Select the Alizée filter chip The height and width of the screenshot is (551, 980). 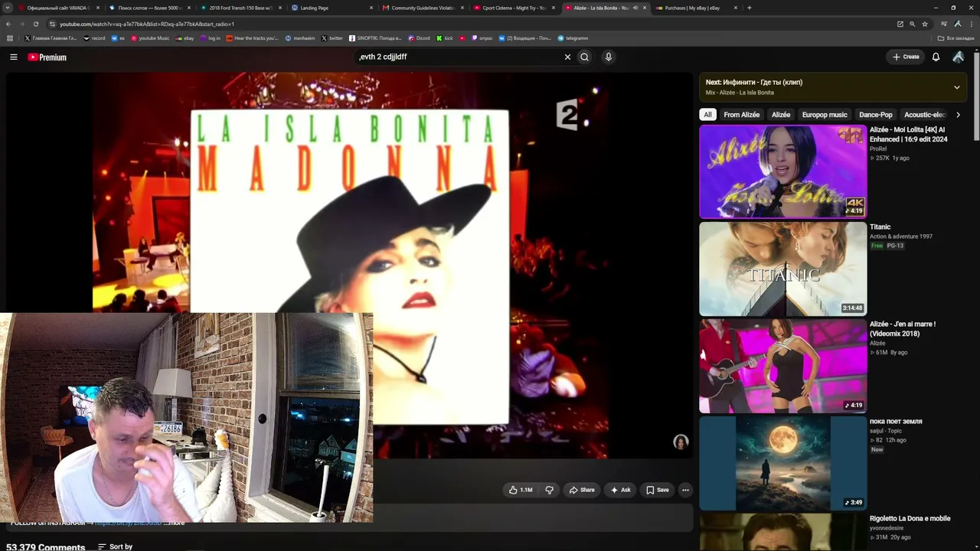(781, 115)
